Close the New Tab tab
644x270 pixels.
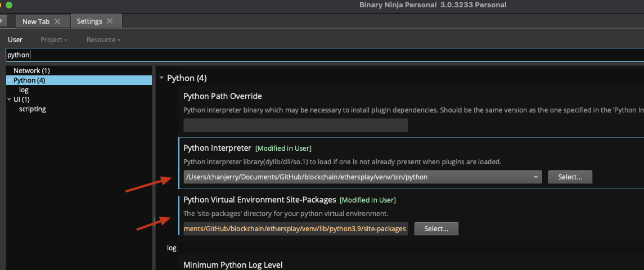(57, 21)
